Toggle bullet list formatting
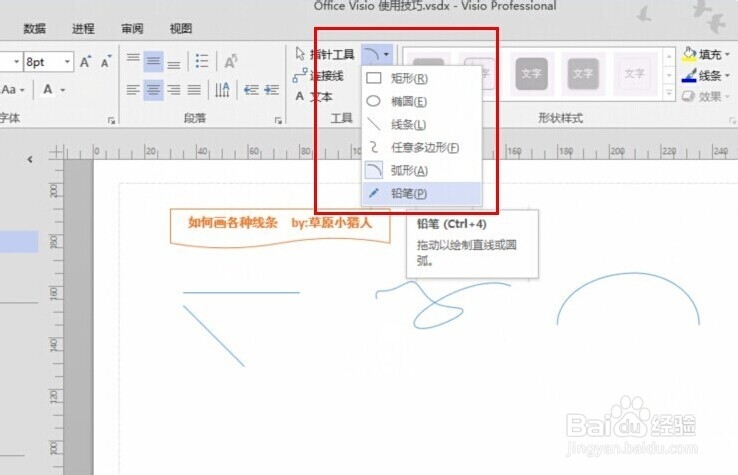The height and width of the screenshot is (475, 738). click(202, 61)
